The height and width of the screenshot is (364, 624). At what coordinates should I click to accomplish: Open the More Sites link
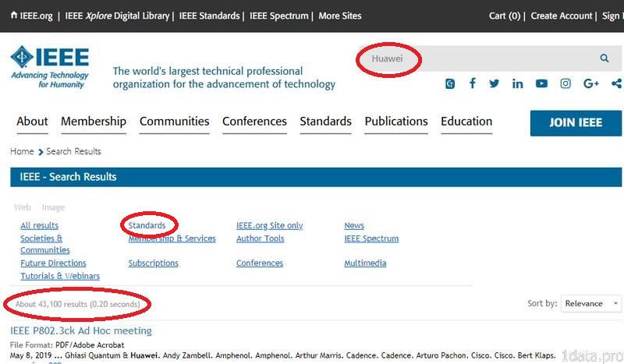[x=340, y=16]
